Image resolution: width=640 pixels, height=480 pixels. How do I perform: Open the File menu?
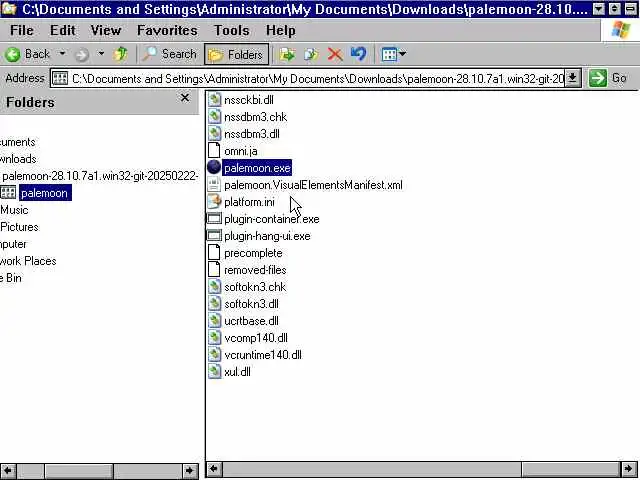tap(22, 30)
